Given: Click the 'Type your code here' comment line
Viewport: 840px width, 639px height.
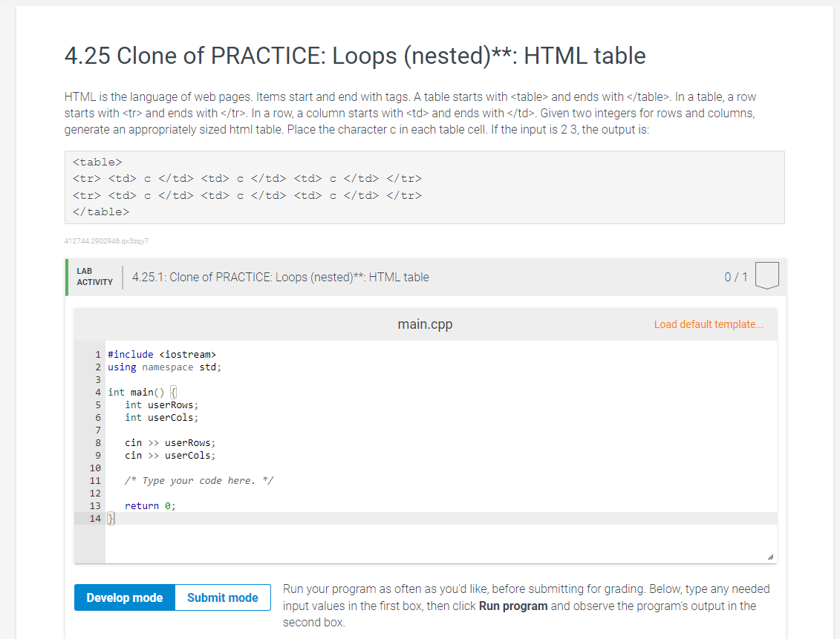Looking at the screenshot, I should point(198,481).
